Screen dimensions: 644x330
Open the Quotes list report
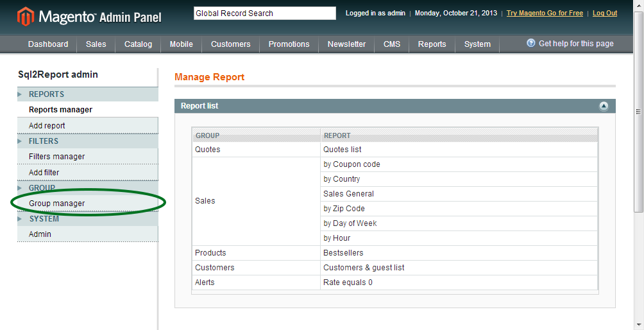pos(343,150)
